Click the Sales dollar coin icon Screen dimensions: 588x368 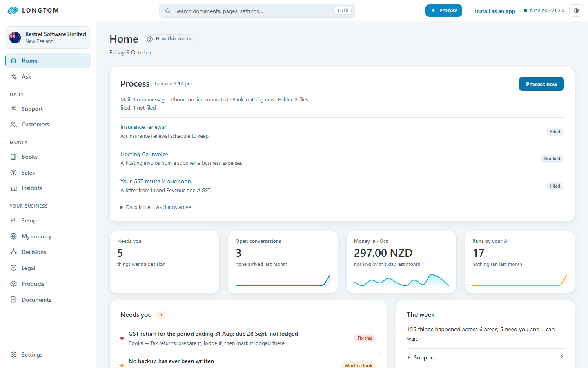coord(13,173)
